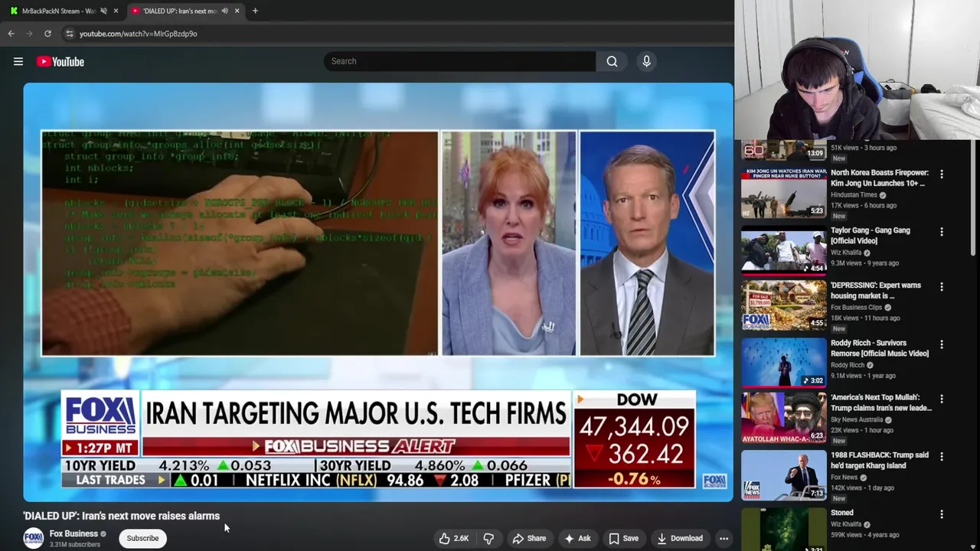Image resolution: width=980 pixels, height=551 pixels.
Task: Reload the current page
Action: [47, 34]
